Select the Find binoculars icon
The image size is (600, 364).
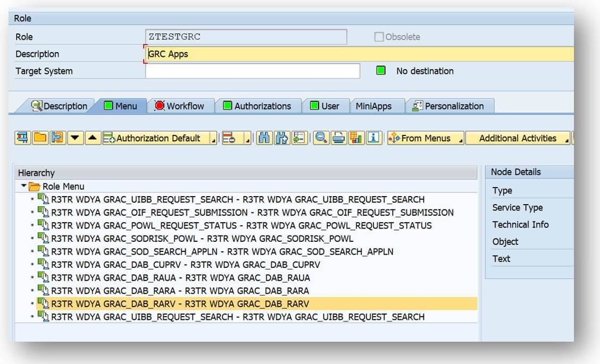[263, 138]
